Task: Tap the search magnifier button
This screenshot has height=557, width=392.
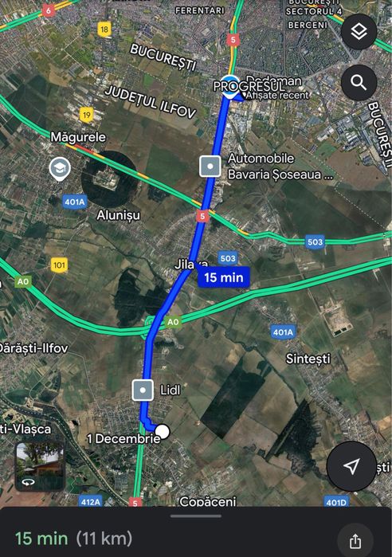Action: 359,83
